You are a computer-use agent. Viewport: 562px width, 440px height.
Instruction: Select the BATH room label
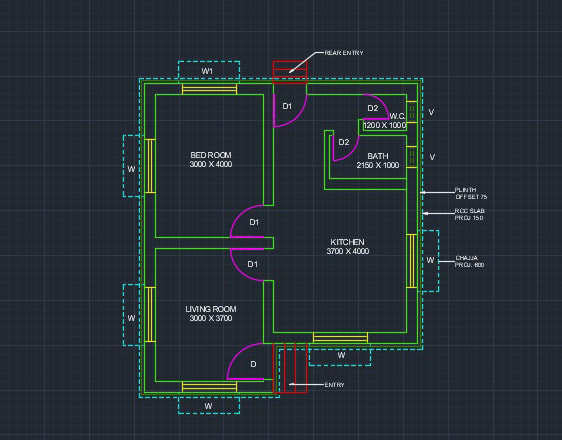378,156
